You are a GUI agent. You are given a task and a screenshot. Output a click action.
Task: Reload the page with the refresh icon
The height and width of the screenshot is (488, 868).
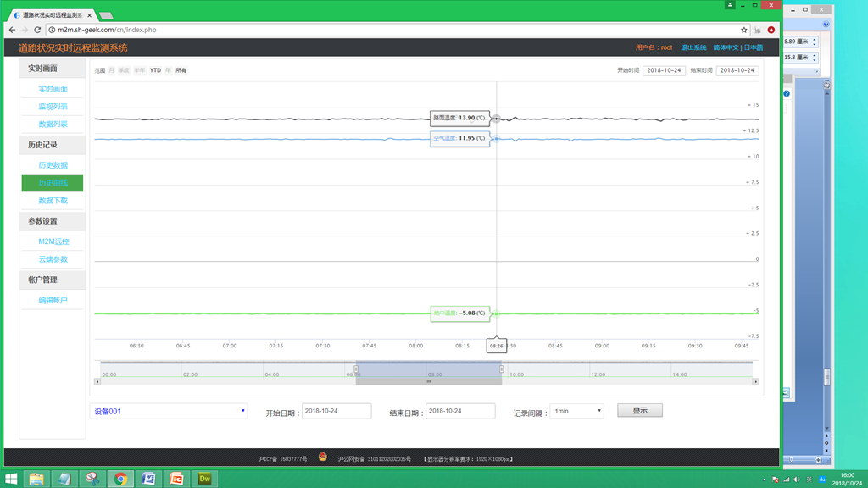click(x=37, y=30)
